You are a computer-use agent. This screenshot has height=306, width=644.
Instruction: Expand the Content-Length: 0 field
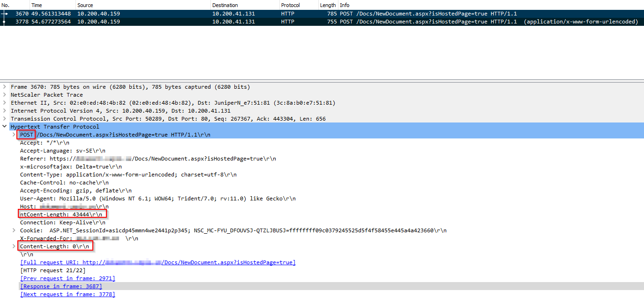pos(14,246)
